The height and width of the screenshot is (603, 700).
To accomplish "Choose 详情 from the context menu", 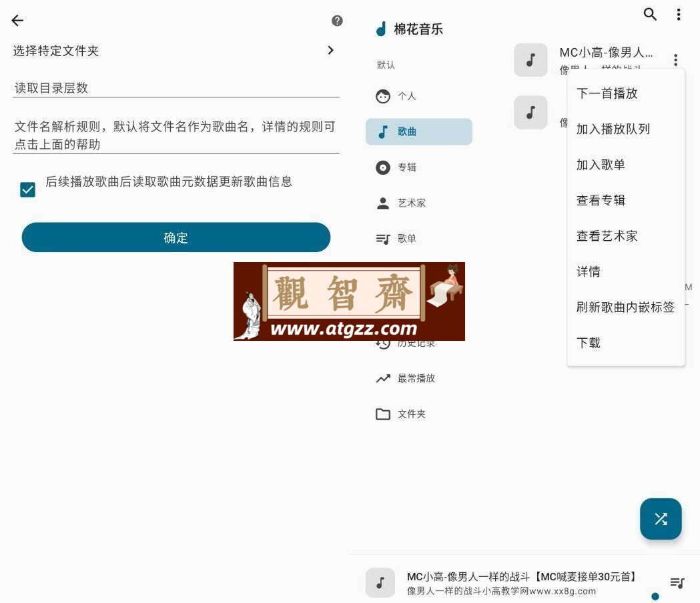I will click(626, 271).
